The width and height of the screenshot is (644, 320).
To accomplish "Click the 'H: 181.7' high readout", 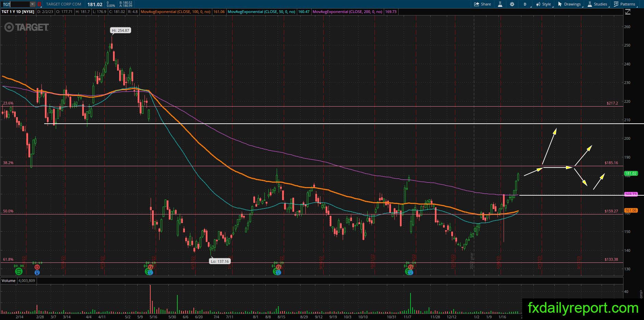I will click(x=83, y=12).
